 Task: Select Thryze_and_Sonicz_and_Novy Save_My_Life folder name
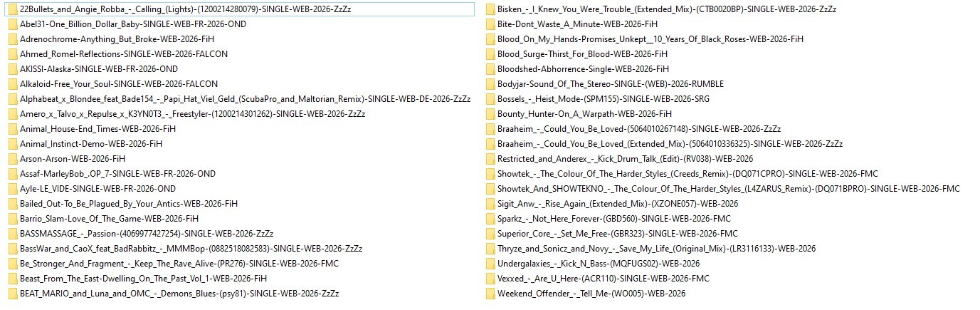coord(657,249)
